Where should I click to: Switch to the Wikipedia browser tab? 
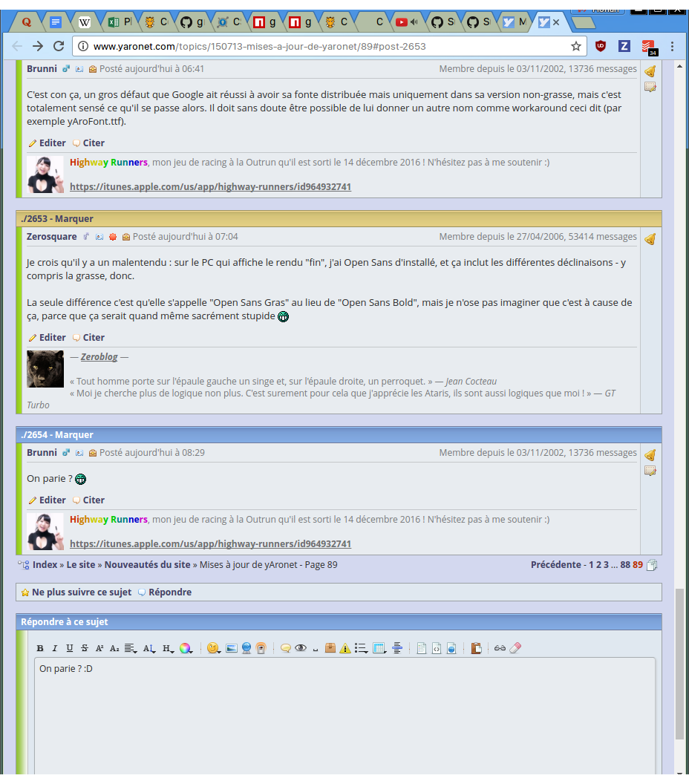tap(85, 22)
